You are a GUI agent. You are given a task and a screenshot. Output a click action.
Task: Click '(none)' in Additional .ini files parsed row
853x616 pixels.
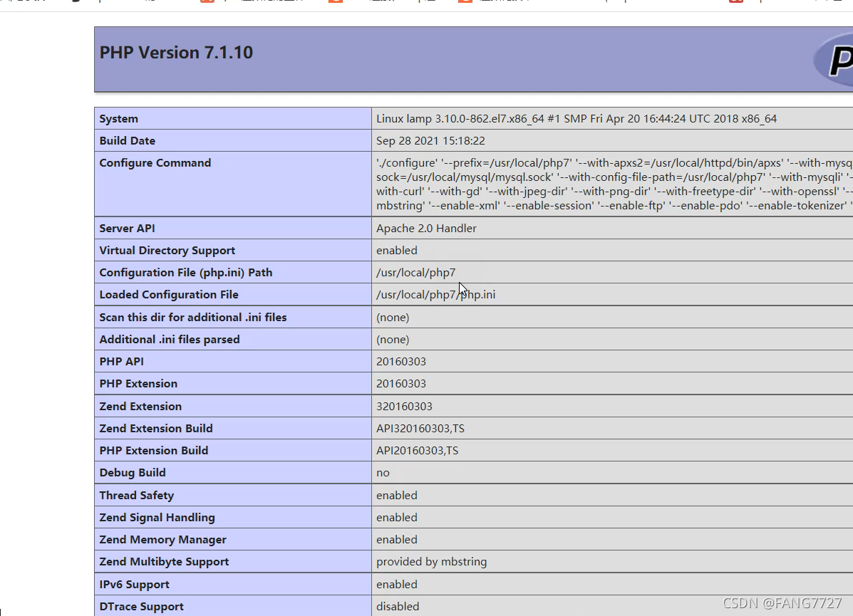click(x=393, y=340)
